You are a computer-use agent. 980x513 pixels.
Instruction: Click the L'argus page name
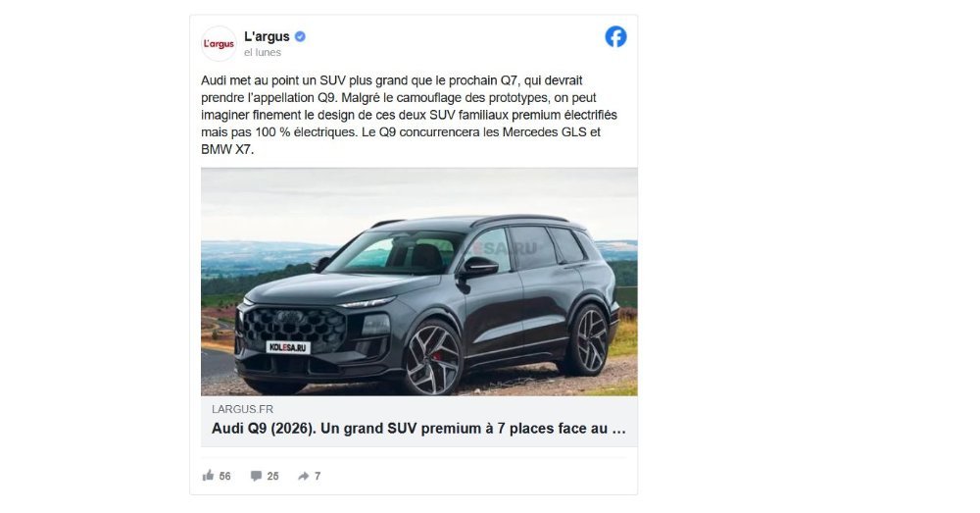pos(267,37)
